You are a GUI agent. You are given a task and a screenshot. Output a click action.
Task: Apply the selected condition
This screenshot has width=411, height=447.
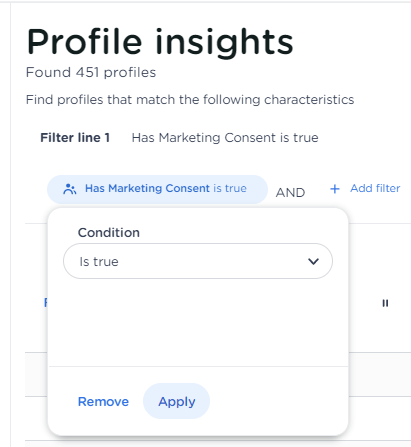176,401
